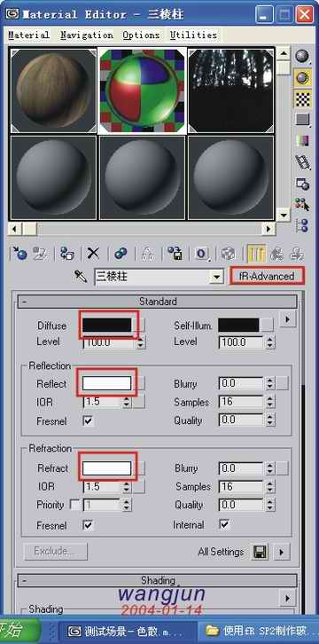Enable the Refraction Priority checkbox
The height and width of the screenshot is (644, 319).
pyautogui.click(x=75, y=505)
